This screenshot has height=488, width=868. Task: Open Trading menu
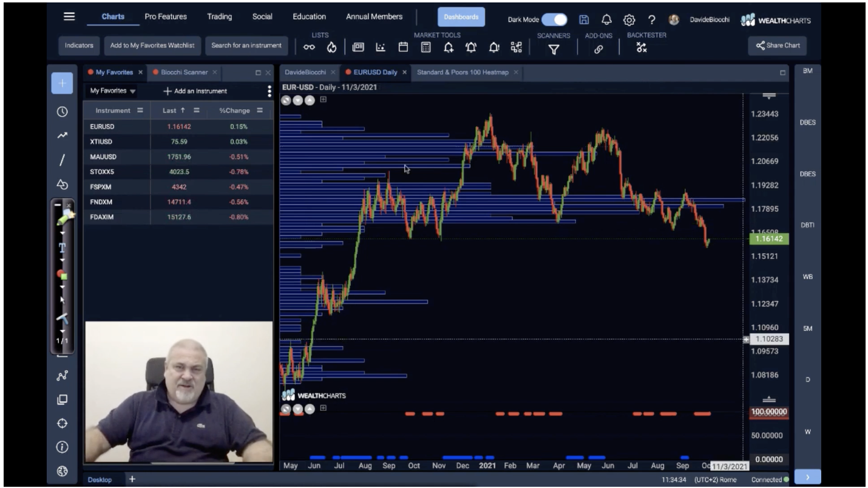(x=219, y=17)
